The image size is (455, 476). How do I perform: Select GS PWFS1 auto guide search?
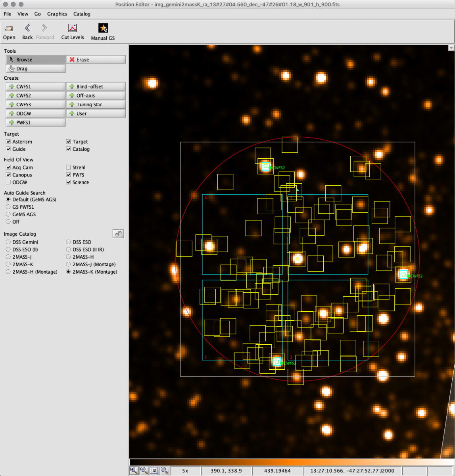tap(8, 207)
